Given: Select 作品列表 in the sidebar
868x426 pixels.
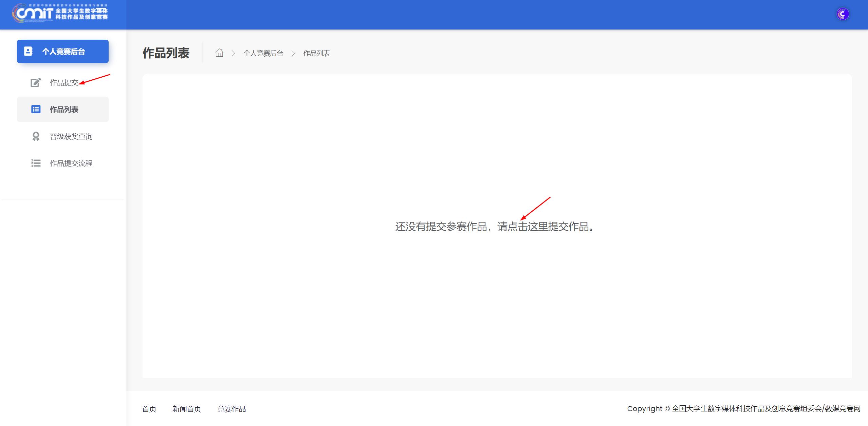Looking at the screenshot, I should tap(64, 110).
